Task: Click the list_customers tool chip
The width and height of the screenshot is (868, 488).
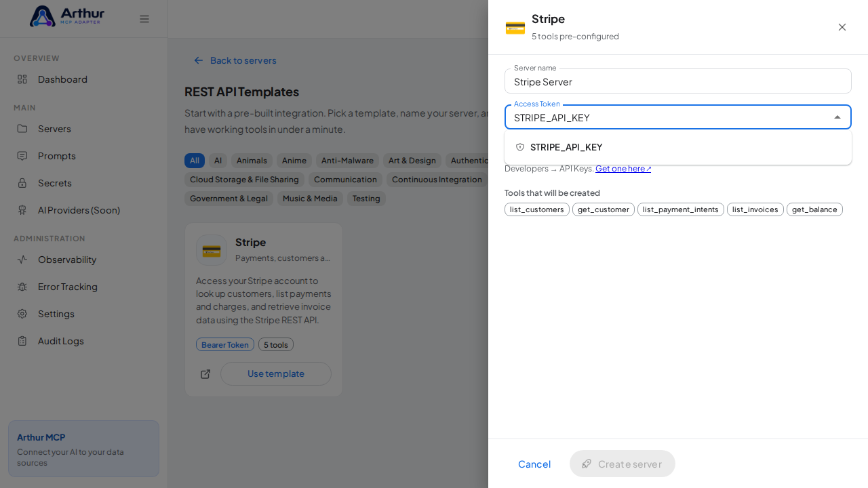Action: tap(537, 209)
